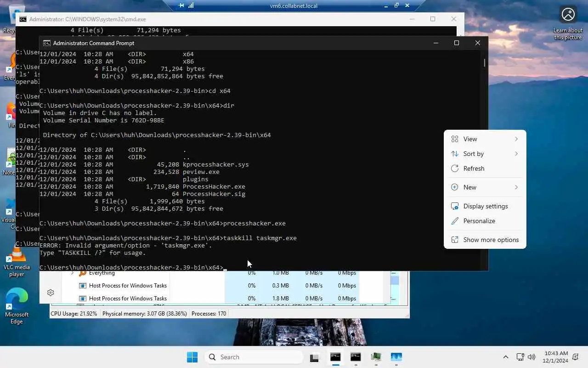The height and width of the screenshot is (368, 588).
Task: Open Task View from the taskbar
Action: tap(315, 357)
